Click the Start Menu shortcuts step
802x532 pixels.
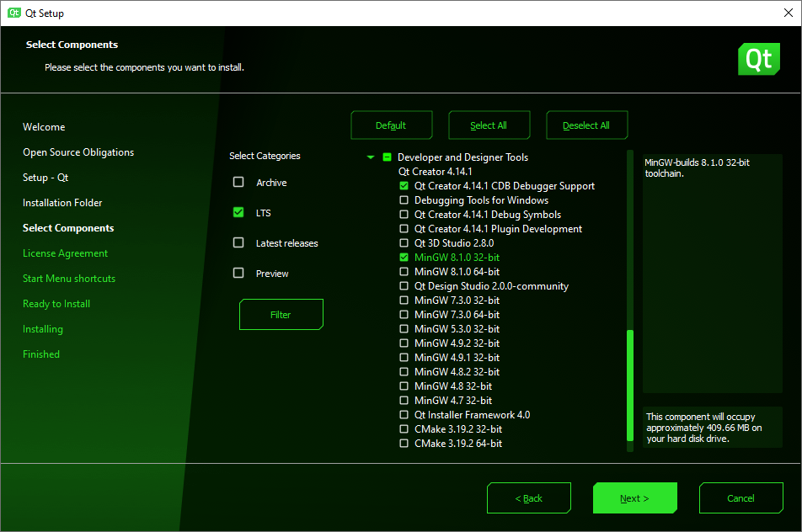coord(69,279)
